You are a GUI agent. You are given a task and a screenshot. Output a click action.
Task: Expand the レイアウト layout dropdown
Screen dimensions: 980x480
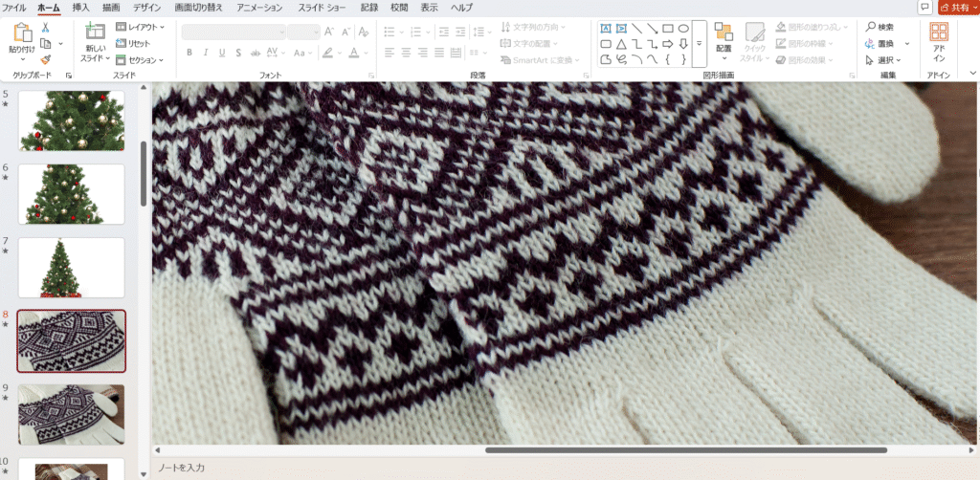click(x=140, y=28)
